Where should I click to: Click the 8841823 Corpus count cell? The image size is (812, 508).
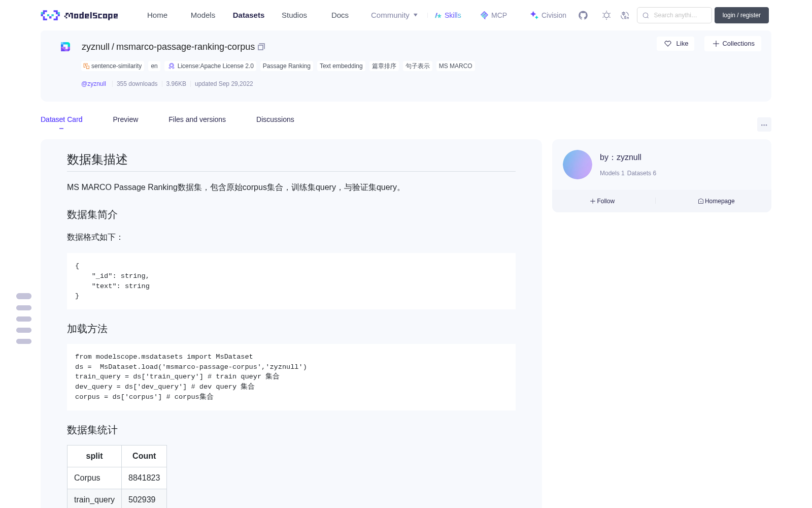144,478
